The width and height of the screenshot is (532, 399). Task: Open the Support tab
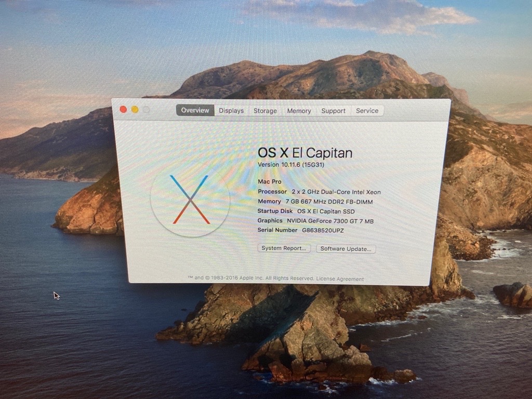(333, 111)
